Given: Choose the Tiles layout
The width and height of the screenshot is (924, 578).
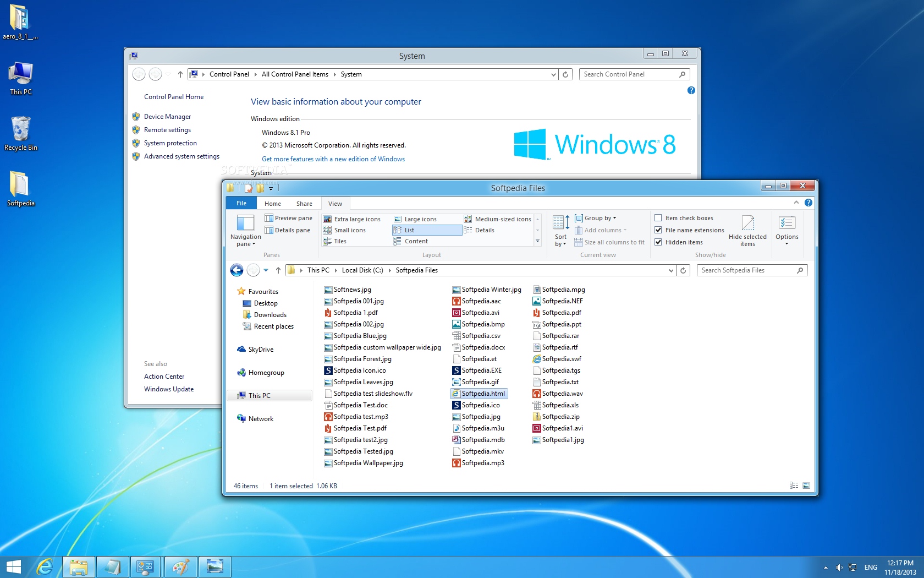Looking at the screenshot, I should tap(335, 241).
